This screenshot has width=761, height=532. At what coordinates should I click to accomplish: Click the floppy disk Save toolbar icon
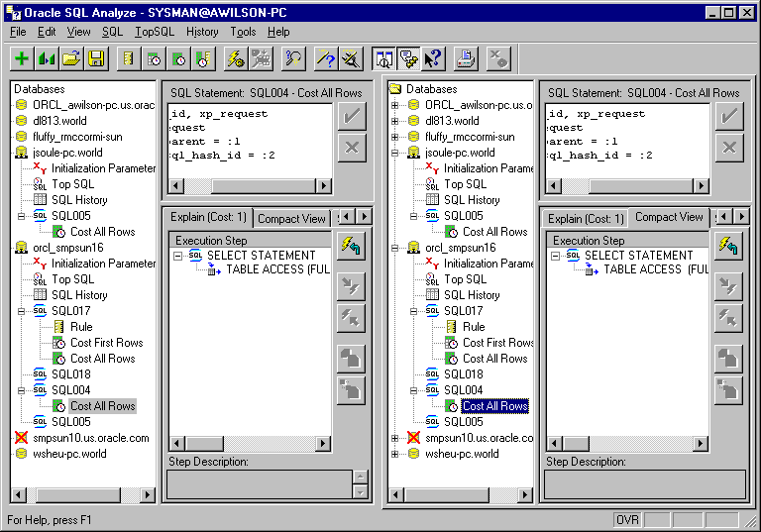point(96,58)
